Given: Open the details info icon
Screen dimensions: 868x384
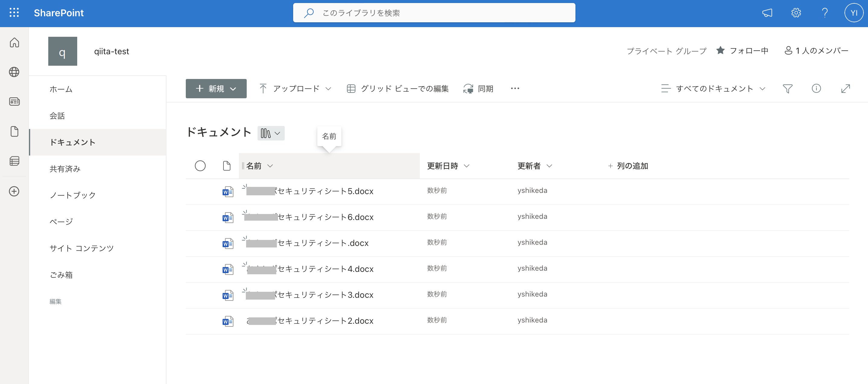Looking at the screenshot, I should pyautogui.click(x=816, y=88).
